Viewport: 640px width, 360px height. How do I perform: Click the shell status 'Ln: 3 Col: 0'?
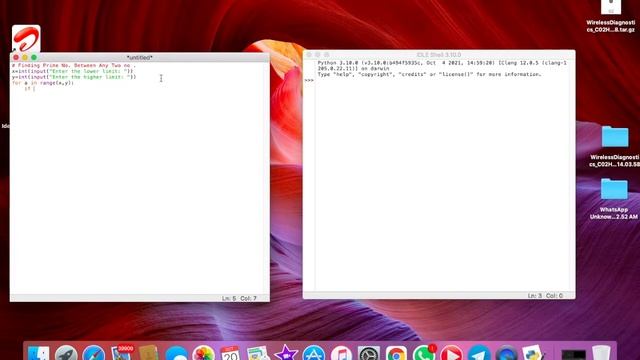(545, 296)
